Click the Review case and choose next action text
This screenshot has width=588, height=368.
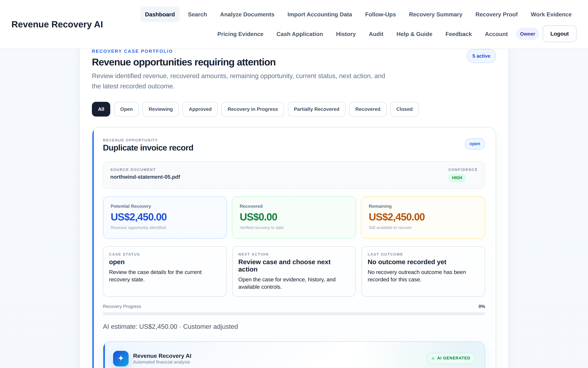(284, 266)
